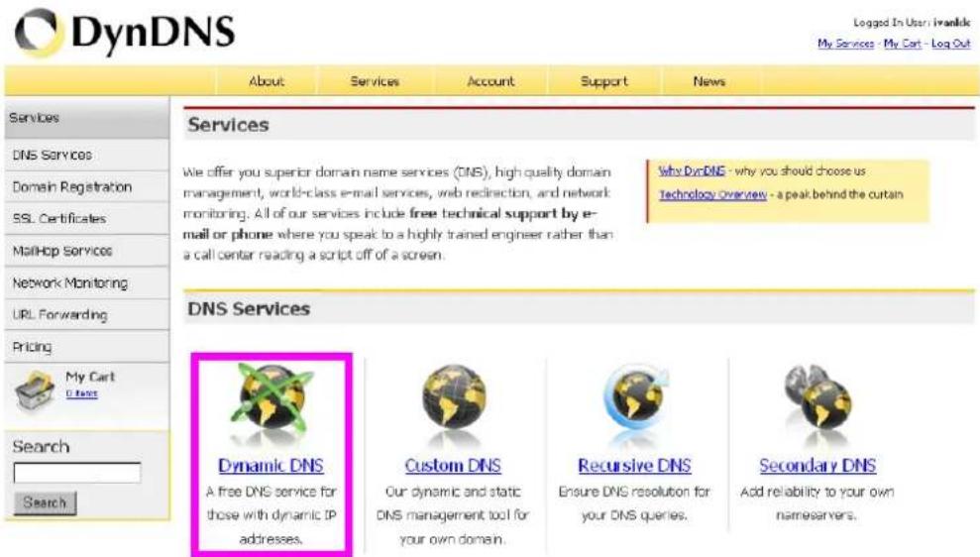Viewport: 980px width, 557px height.
Task: Click the Dynamic DNS globe icon
Action: coord(272,397)
